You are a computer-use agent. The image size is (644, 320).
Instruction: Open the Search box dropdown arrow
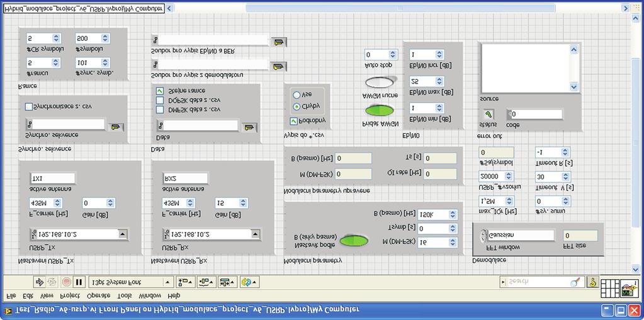point(504,282)
